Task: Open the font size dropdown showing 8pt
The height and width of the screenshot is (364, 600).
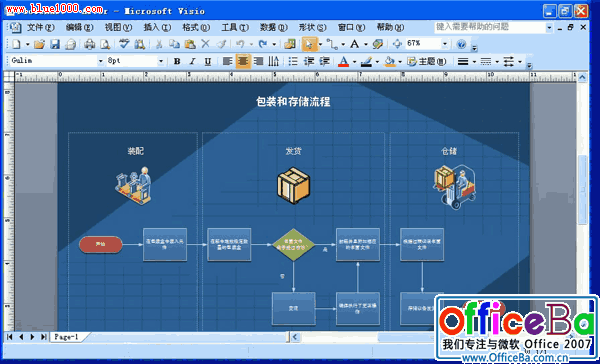Action: click(x=161, y=61)
